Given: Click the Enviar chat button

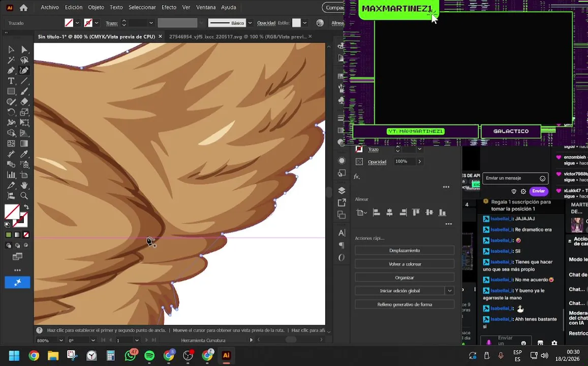Looking at the screenshot, I should point(539,191).
